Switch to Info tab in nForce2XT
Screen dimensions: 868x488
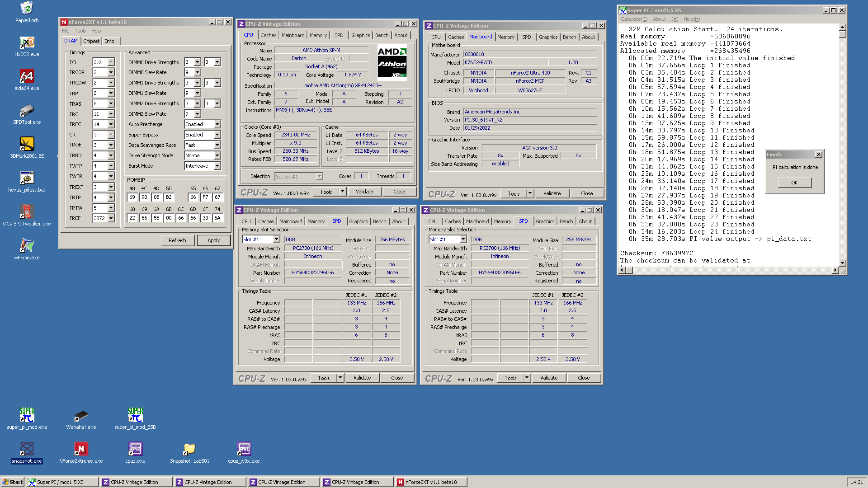coord(109,41)
